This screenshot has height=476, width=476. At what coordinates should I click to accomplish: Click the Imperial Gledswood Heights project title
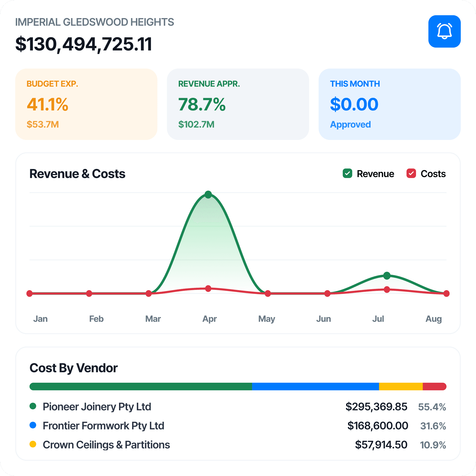(95, 22)
